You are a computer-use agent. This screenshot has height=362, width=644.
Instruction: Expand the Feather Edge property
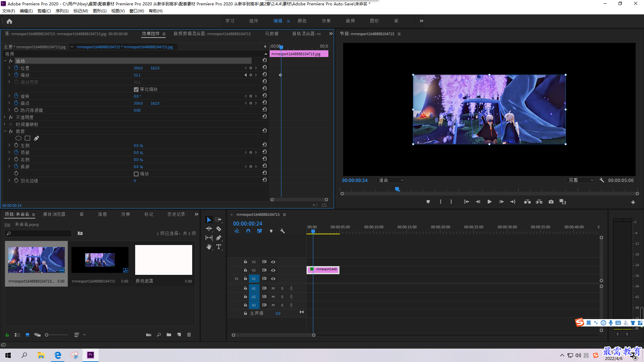coord(9,180)
